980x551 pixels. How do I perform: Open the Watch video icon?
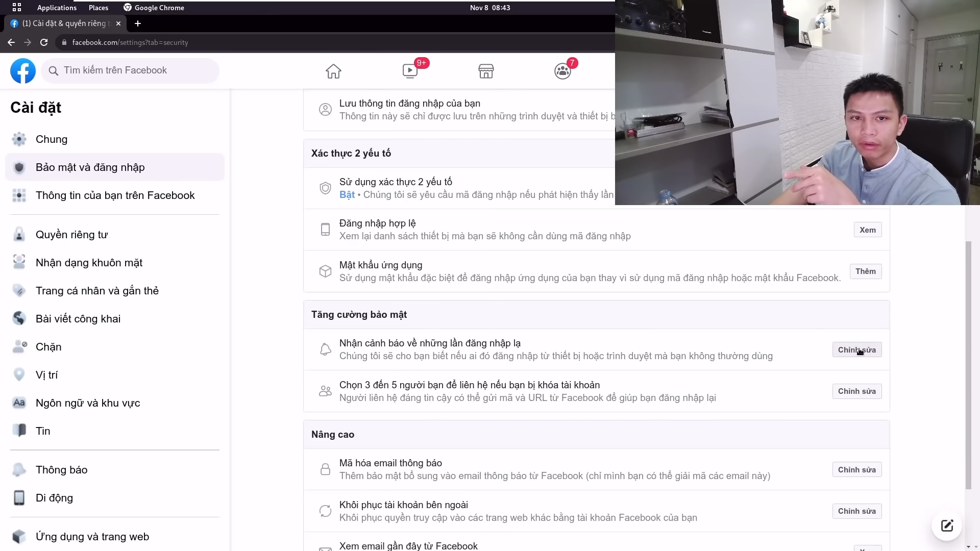[x=410, y=71]
